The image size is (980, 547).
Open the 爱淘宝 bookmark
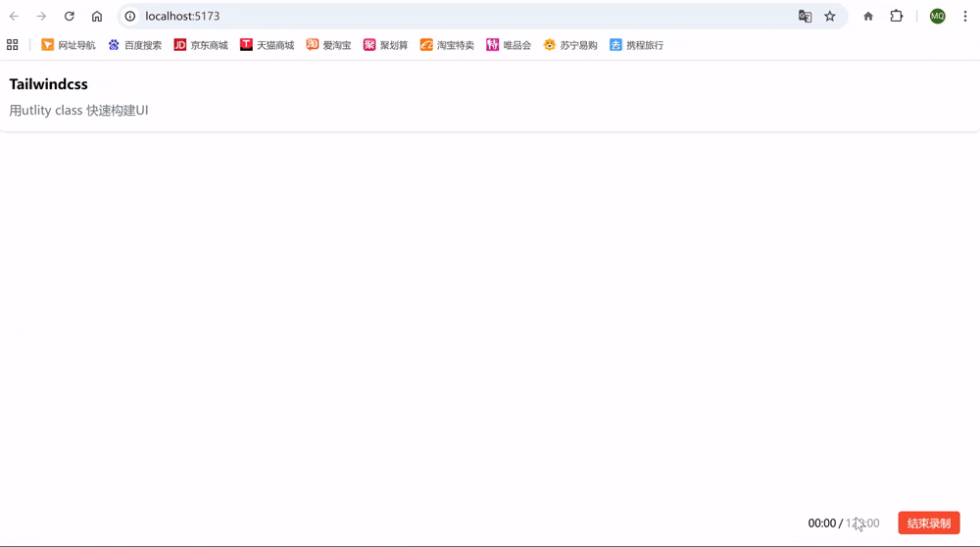pos(328,45)
